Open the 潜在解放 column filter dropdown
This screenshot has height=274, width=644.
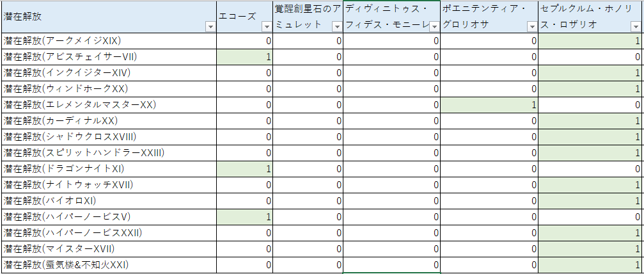pyautogui.click(x=210, y=27)
